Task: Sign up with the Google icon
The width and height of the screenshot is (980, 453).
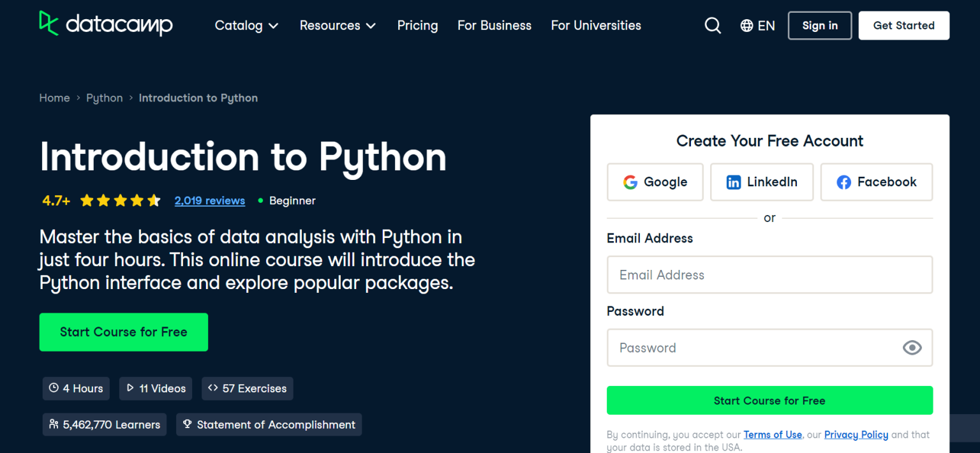Action: 630,182
